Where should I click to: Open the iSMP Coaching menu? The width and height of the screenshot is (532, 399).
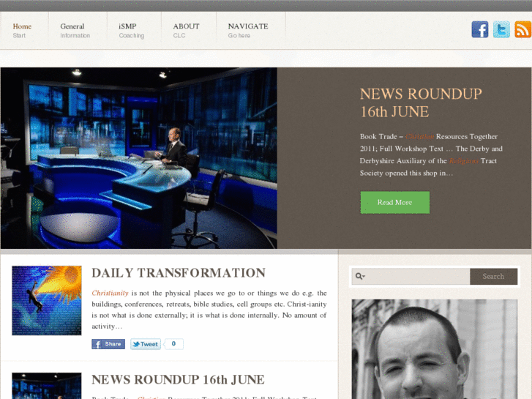[131, 31]
